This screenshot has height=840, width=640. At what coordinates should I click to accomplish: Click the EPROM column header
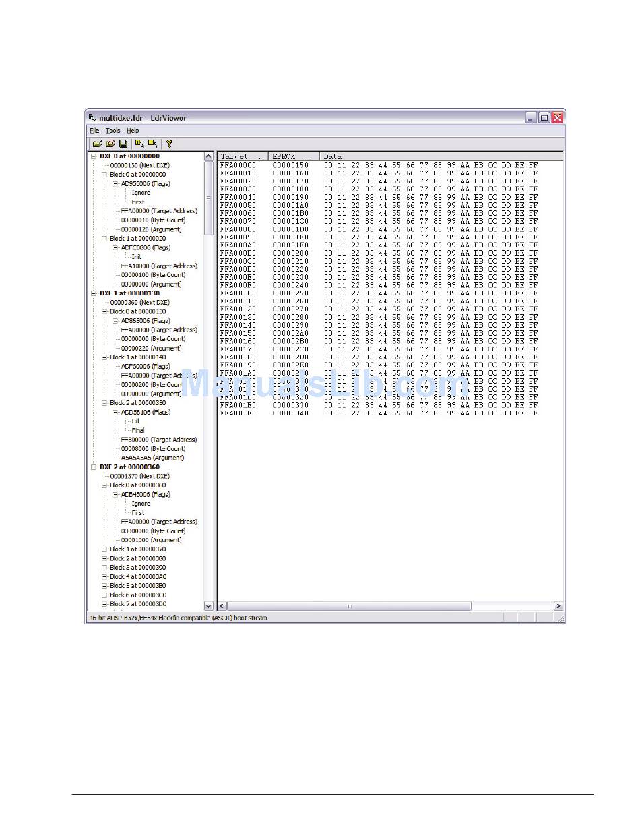[x=294, y=156]
